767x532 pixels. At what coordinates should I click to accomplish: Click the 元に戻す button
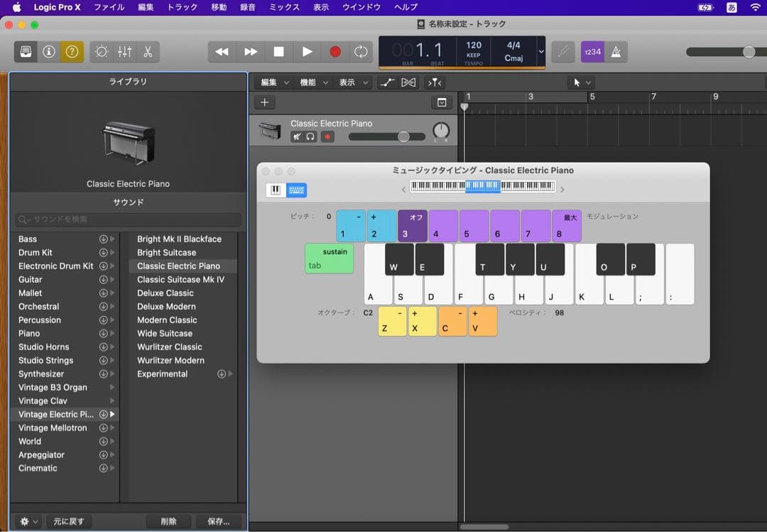tap(69, 521)
